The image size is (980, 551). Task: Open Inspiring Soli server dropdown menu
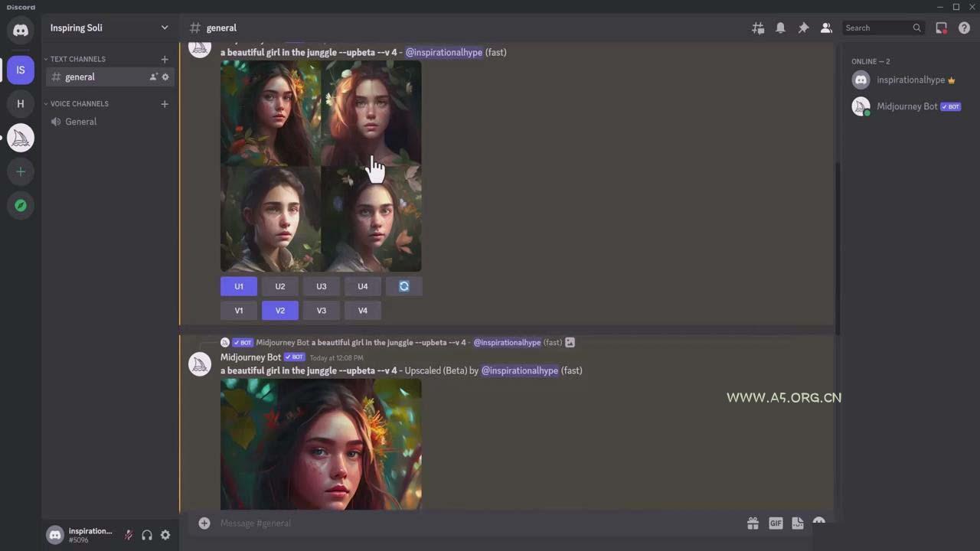click(x=164, y=28)
